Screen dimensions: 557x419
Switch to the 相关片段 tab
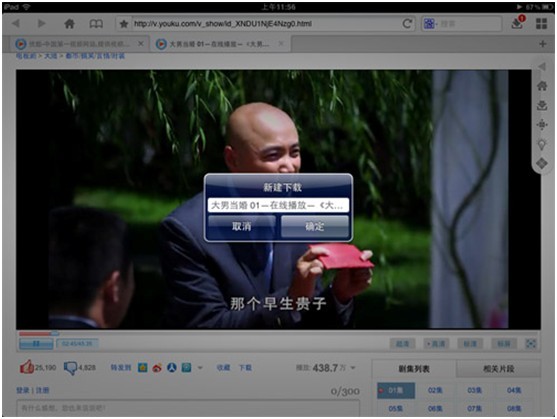coord(498,369)
